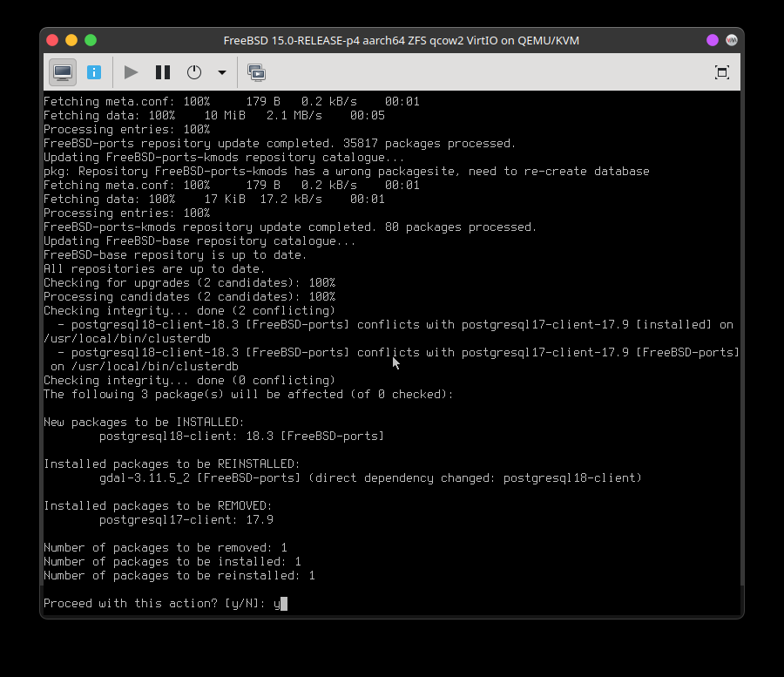This screenshot has height=677, width=784.
Task: Click the Shut Down power icon
Action: tap(194, 72)
